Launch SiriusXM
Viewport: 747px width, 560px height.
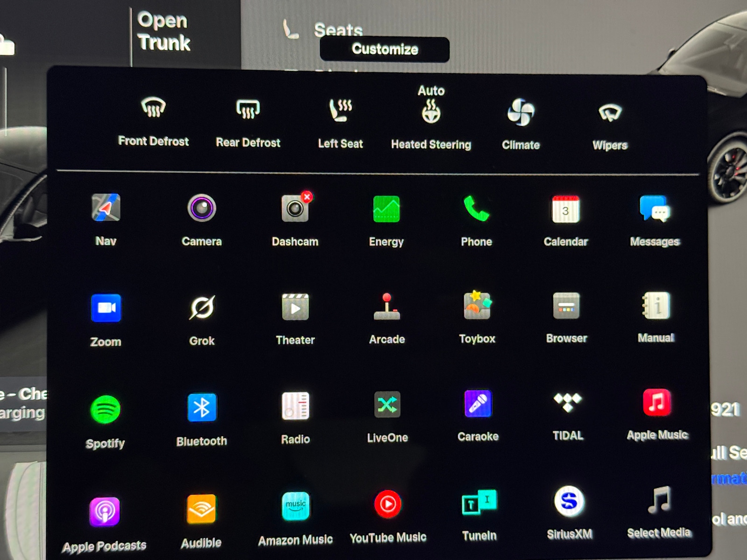pyautogui.click(x=569, y=501)
